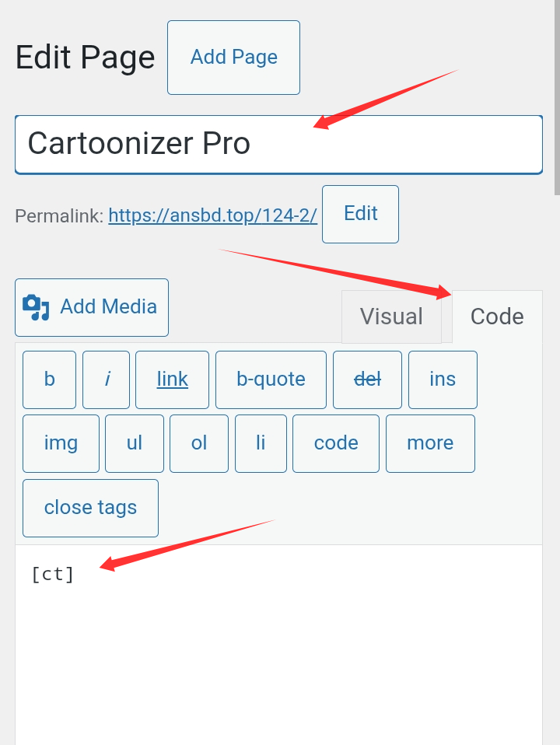Insert deleted text tag with del
The width and height of the screenshot is (560, 745).
point(367,379)
